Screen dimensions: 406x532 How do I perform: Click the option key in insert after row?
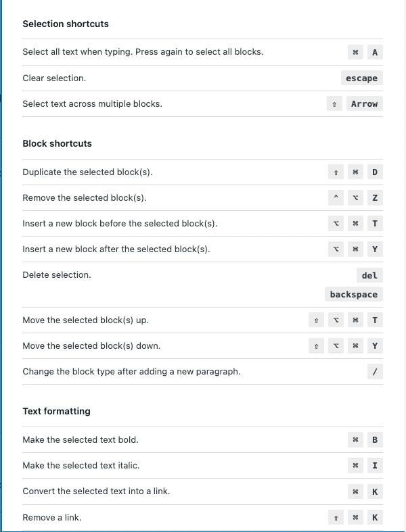click(x=336, y=249)
